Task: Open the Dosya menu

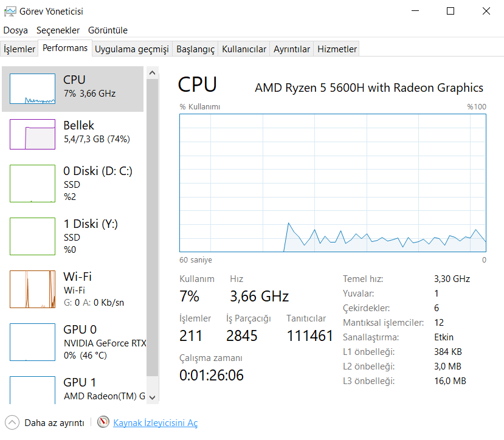Action: click(16, 30)
